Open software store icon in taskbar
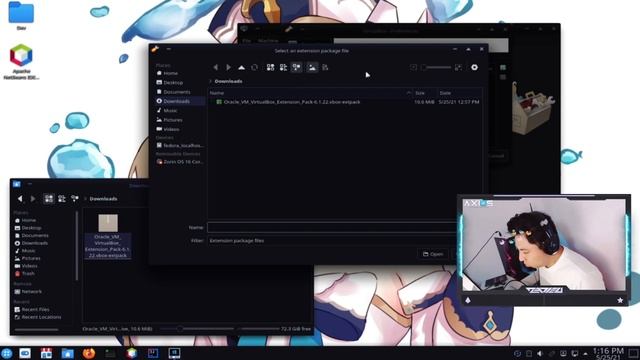Image resolution: width=640 pixels, height=360 pixels. 46,353
